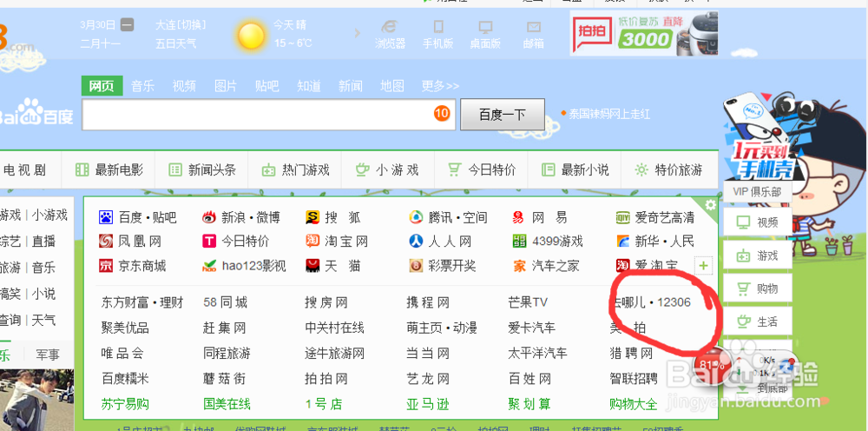Click the 新华·人民 icon
This screenshot has height=431, width=868.
(x=622, y=241)
